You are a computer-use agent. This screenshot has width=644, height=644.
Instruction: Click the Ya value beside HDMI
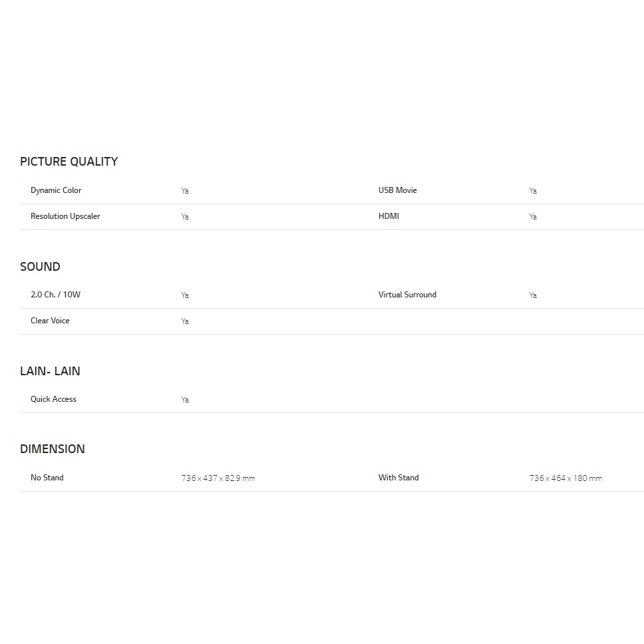(533, 217)
